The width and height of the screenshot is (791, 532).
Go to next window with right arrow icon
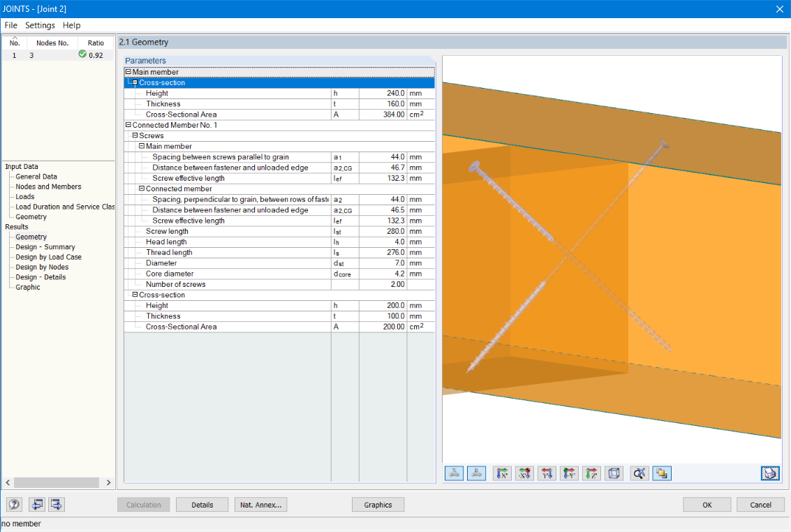pyautogui.click(x=56, y=504)
